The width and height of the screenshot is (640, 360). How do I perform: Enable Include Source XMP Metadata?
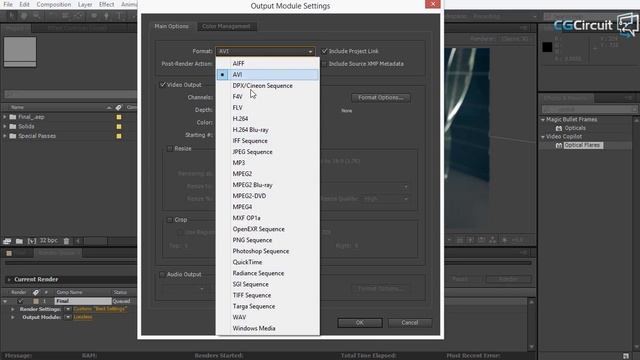point(324,64)
